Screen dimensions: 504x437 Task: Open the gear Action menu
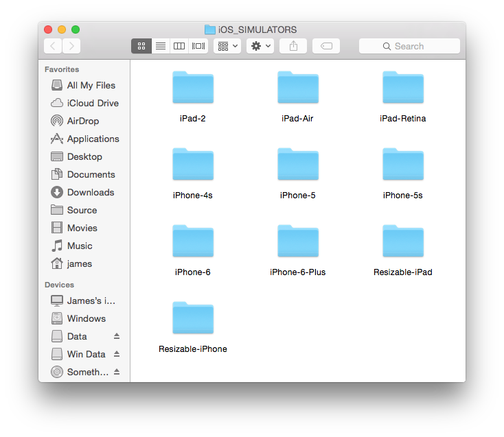pyautogui.click(x=260, y=46)
